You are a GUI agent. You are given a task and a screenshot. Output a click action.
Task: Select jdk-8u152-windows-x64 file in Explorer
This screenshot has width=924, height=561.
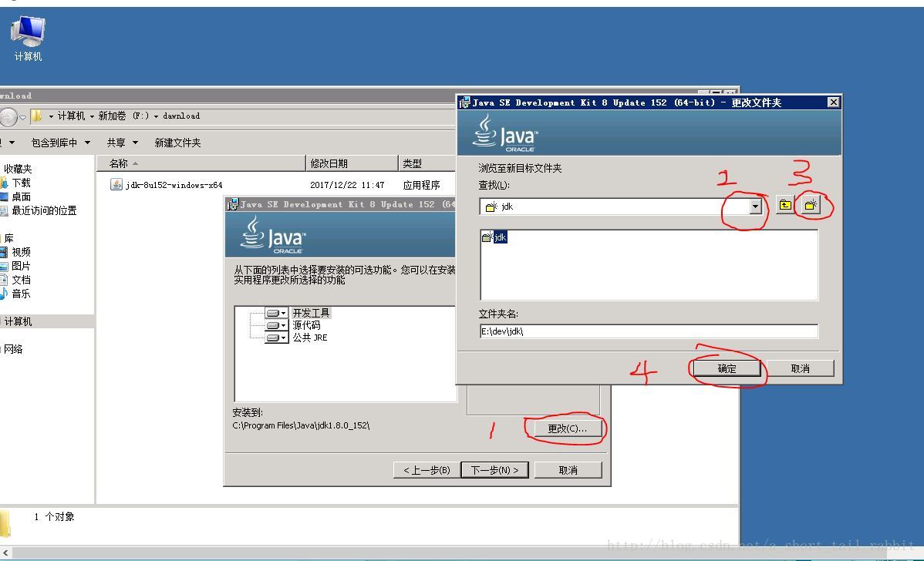174,185
